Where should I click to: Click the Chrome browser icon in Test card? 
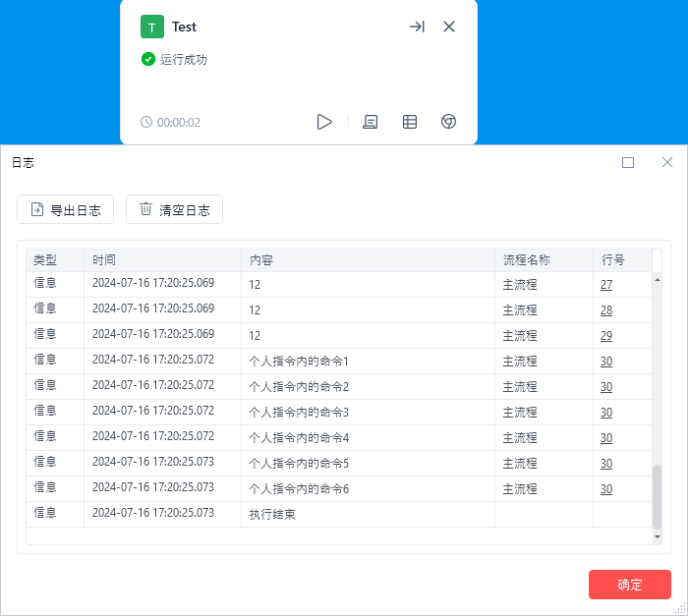(448, 122)
